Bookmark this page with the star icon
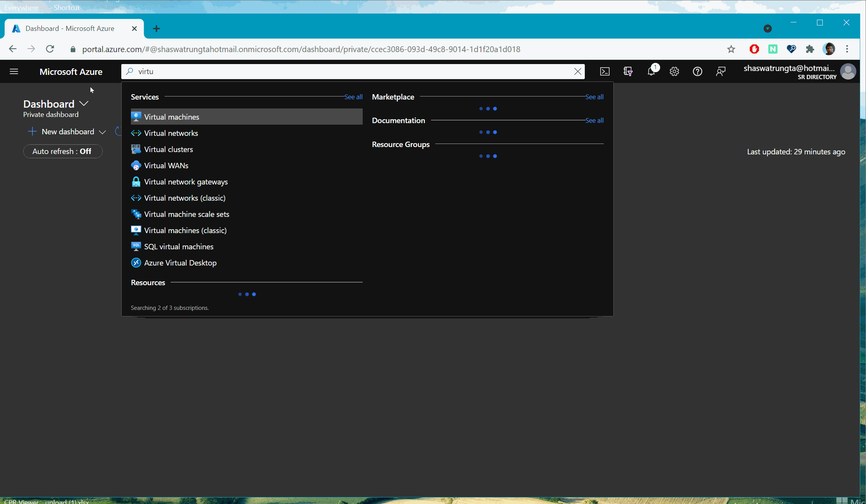 pyautogui.click(x=731, y=49)
